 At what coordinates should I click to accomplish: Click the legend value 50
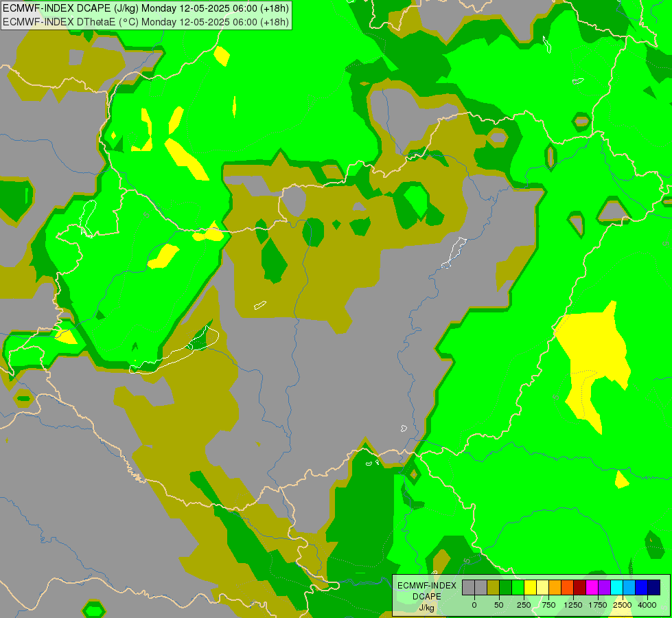(499, 605)
